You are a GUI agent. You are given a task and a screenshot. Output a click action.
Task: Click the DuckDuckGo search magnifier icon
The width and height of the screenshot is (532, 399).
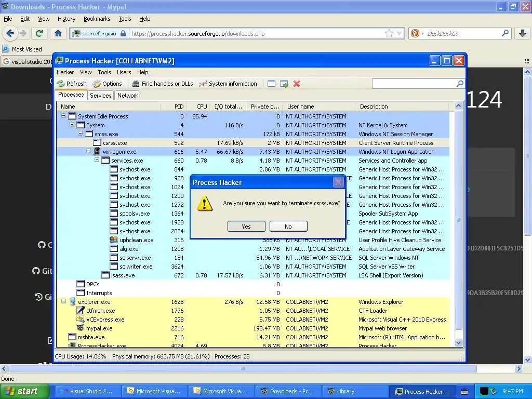coord(505,33)
